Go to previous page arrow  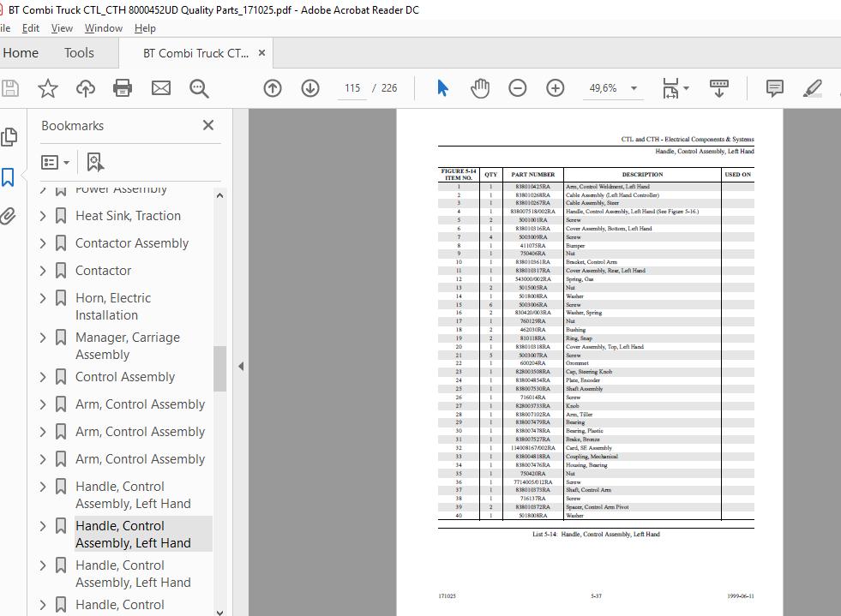(x=273, y=88)
